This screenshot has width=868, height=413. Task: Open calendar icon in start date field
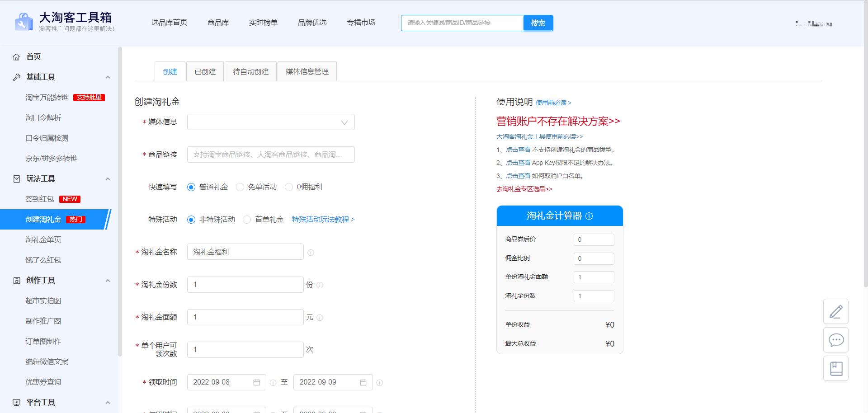click(257, 382)
